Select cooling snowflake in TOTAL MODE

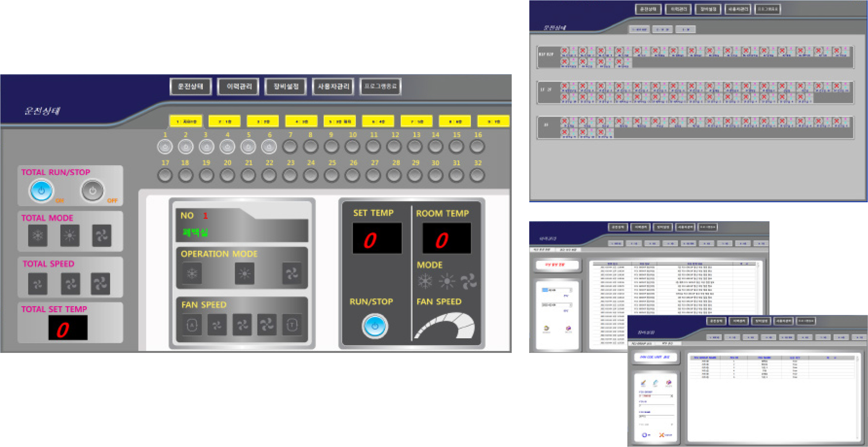[38, 236]
